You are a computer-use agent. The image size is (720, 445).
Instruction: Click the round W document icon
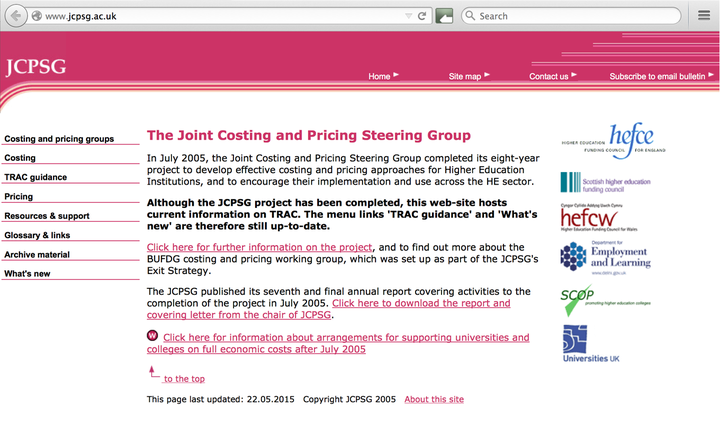click(152, 336)
